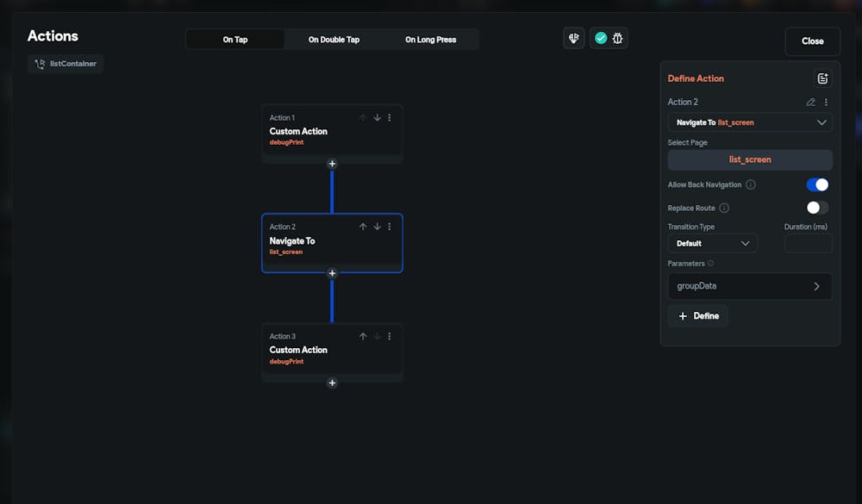Click the debug bug icon in toolbar
Viewport: 862px width, 504px height.
coord(618,39)
